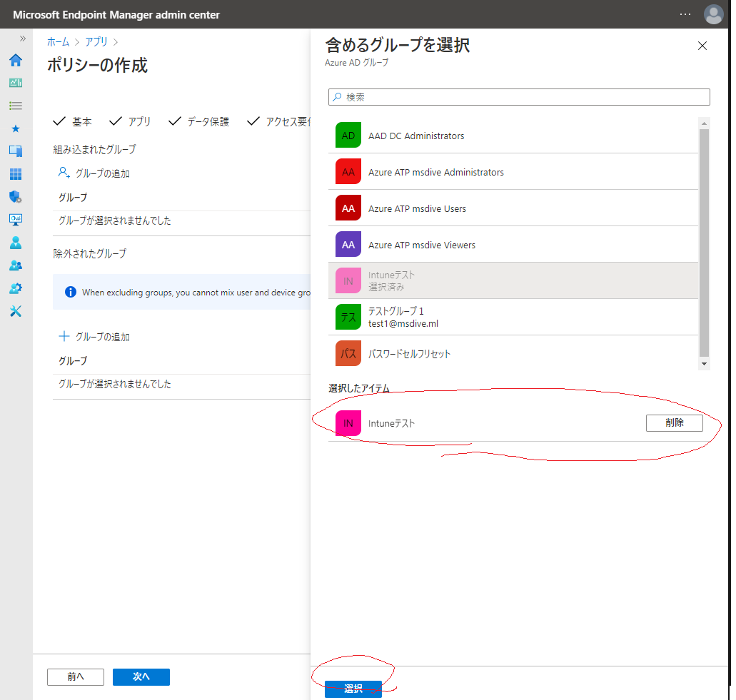Click the green AD avatar icon

click(x=348, y=135)
